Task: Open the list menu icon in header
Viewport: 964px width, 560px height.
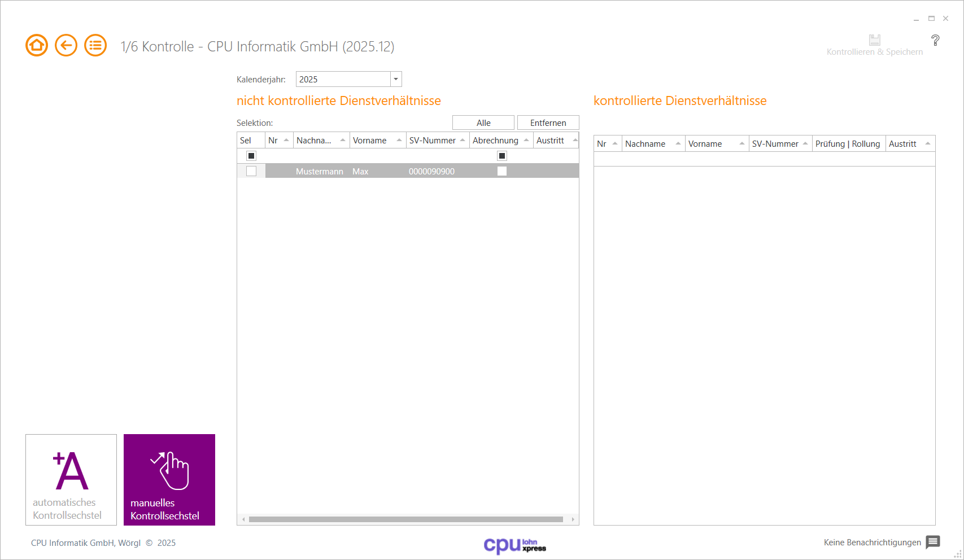Action: tap(95, 45)
